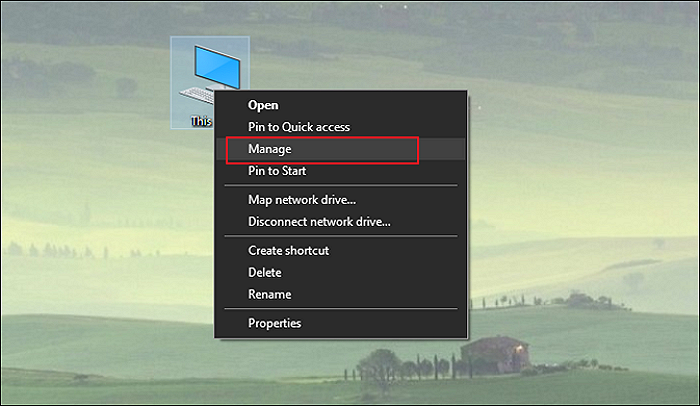Screen dimensions: 700x406
Task: Click Disconnect network drive... option
Action: (319, 221)
